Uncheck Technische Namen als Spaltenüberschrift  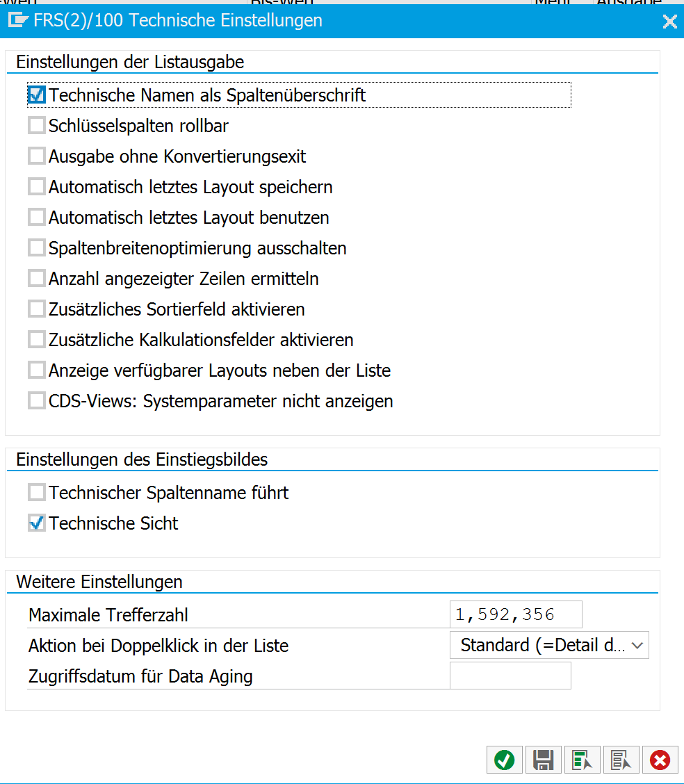(x=37, y=95)
